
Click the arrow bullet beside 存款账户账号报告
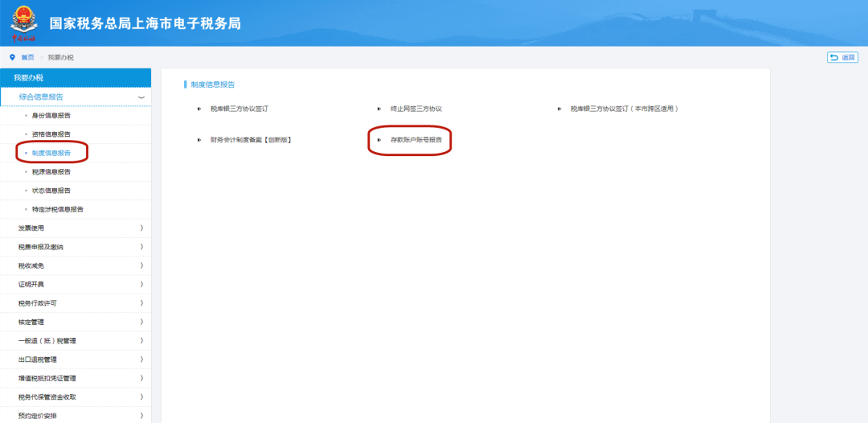pyautogui.click(x=379, y=140)
